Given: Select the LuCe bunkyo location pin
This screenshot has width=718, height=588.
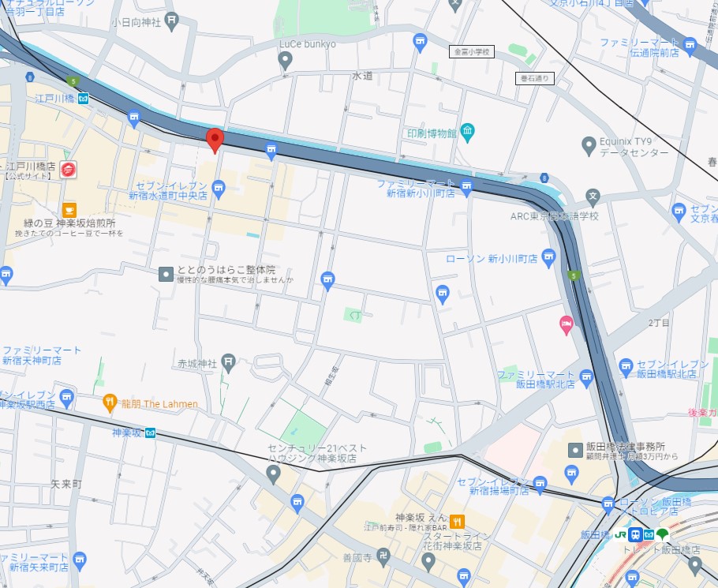Looking at the screenshot, I should point(285,60).
